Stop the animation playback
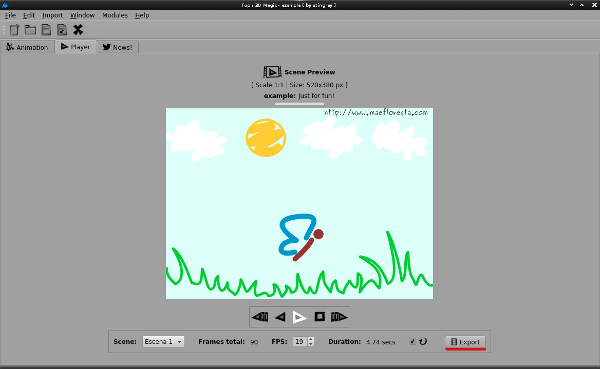Viewport: 600px width, 369px height. (320, 317)
